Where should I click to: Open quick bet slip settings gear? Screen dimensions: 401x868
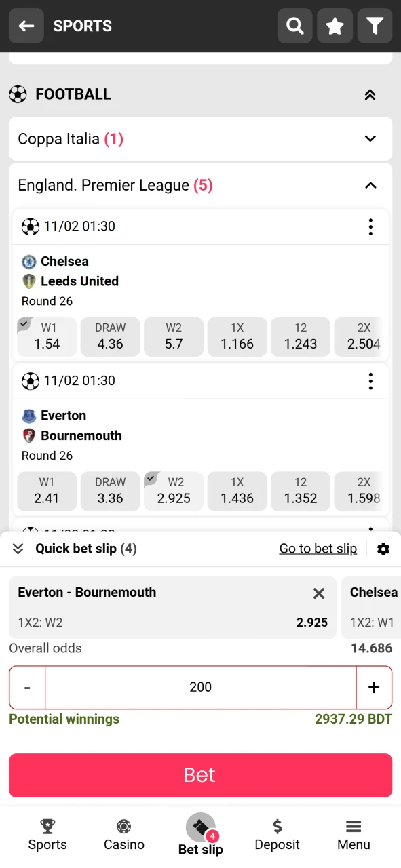(x=383, y=548)
